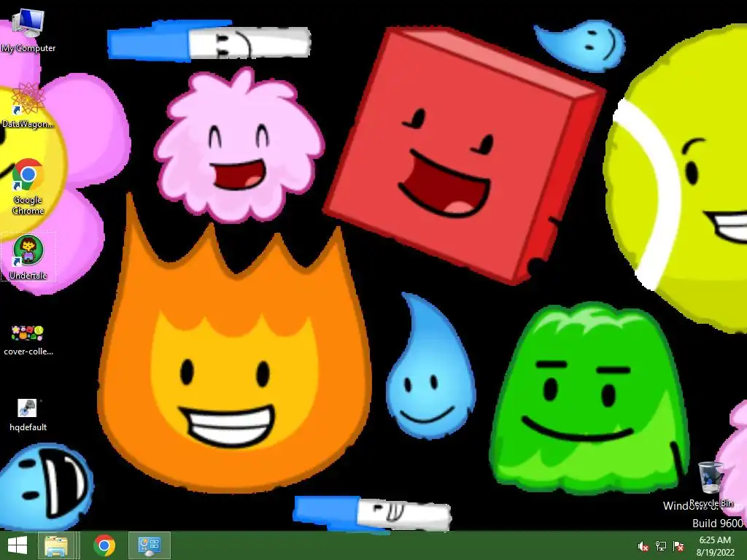Select the Recycle Bin icon
747x560 pixels.
[x=711, y=484]
